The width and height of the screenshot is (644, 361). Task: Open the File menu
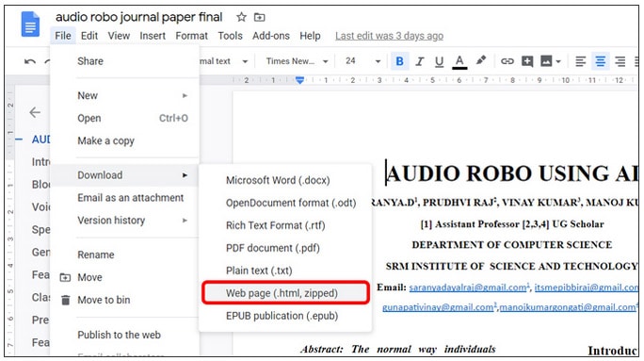pyautogui.click(x=63, y=36)
